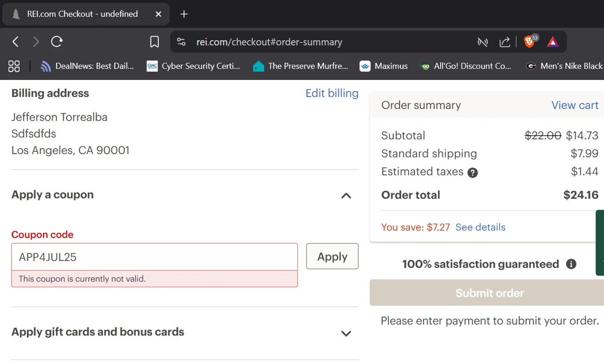Click the Order total amount $24.16
The width and height of the screenshot is (604, 364).
581,195
